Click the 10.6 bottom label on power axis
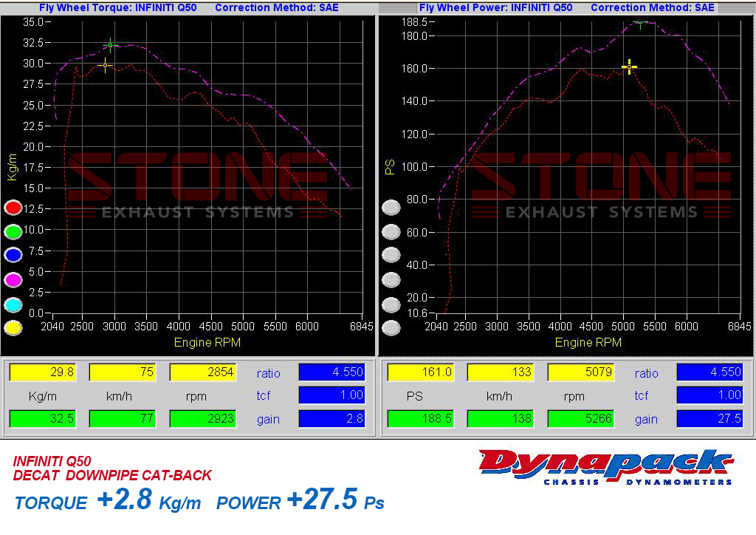This screenshot has width=756, height=535. 418,313
